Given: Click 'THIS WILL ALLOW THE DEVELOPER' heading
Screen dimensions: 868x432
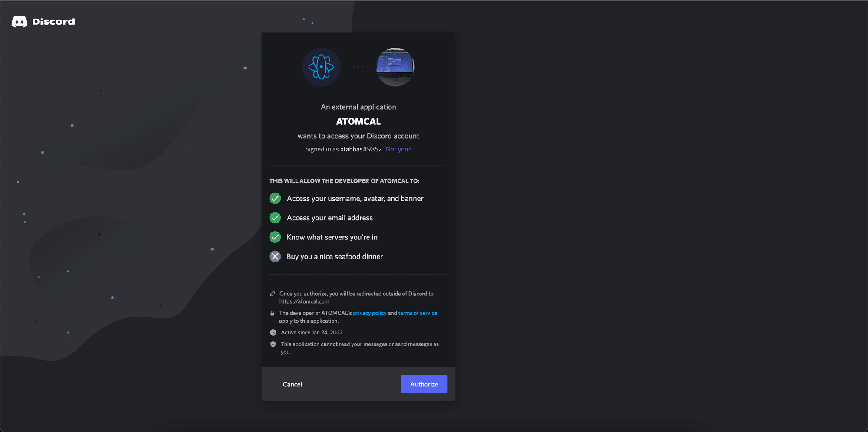Looking at the screenshot, I should [x=344, y=181].
